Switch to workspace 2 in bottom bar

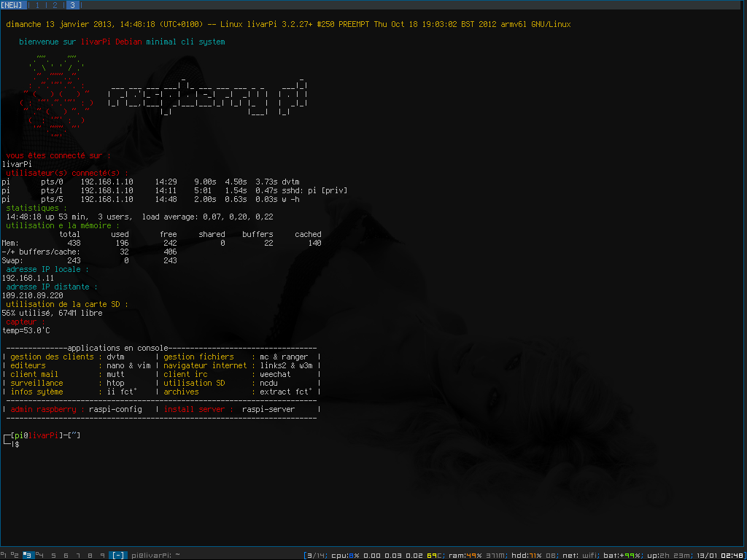tap(15, 555)
